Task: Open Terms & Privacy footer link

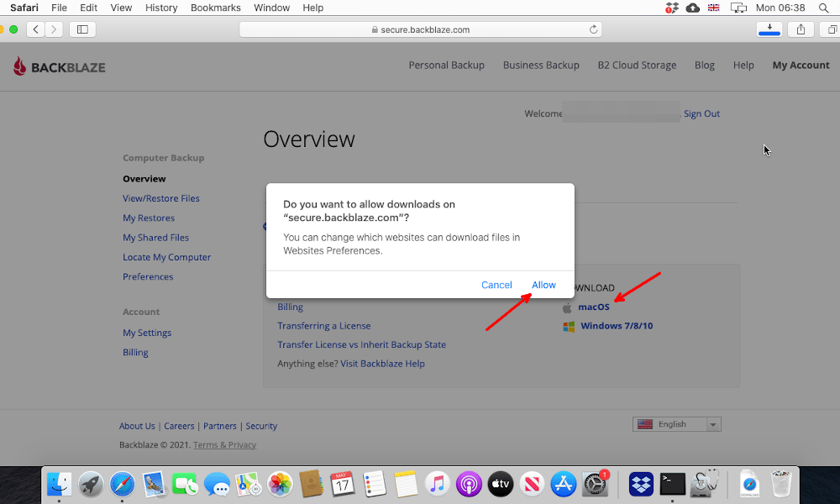Action: tap(225, 445)
